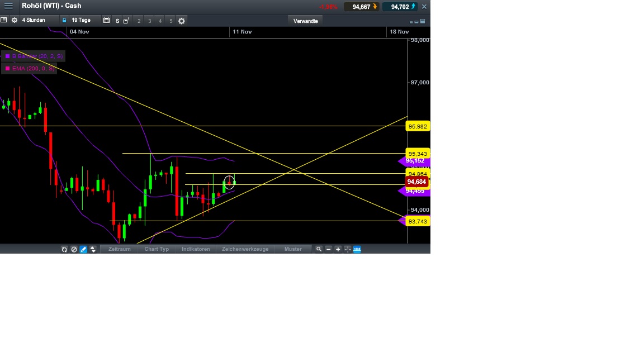Open the Chart Typ dropdown
Viewport: 644px width, 362px height.
click(x=156, y=249)
